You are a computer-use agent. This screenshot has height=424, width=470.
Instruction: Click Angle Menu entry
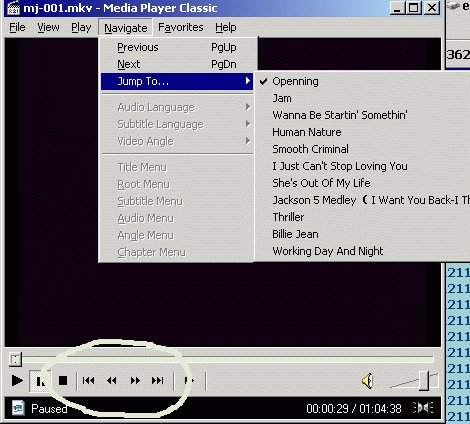pos(177,235)
